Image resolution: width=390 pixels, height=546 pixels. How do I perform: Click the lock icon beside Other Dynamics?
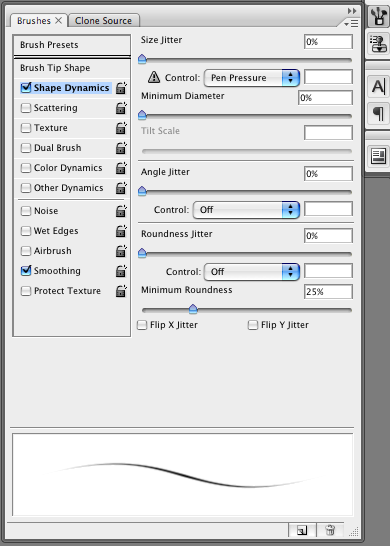point(121,188)
